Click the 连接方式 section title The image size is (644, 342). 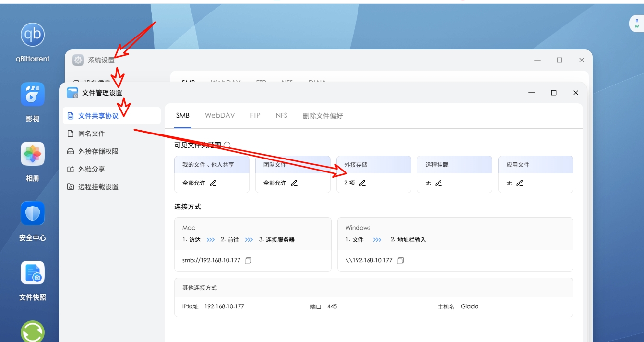(x=188, y=207)
